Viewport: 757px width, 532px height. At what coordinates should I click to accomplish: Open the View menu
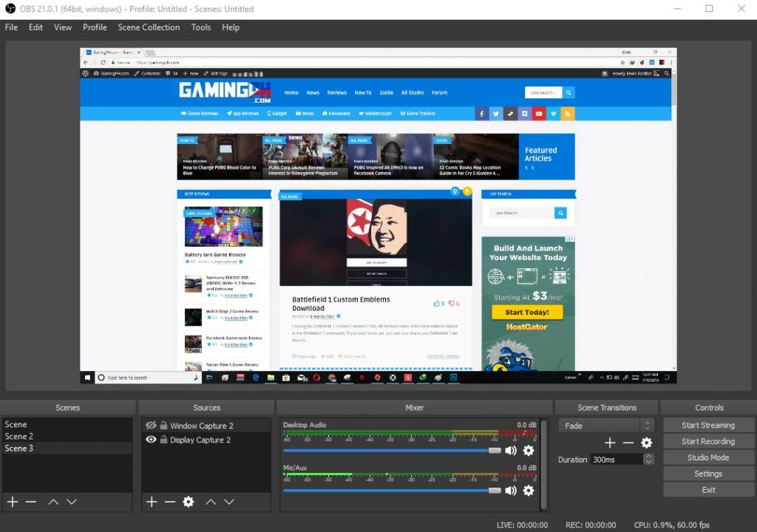[63, 27]
